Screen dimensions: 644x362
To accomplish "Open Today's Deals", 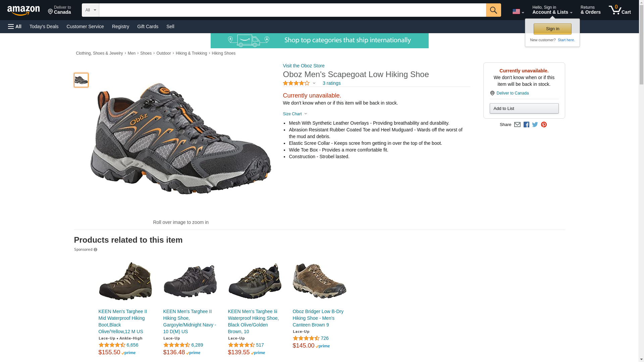I will (x=44, y=26).
